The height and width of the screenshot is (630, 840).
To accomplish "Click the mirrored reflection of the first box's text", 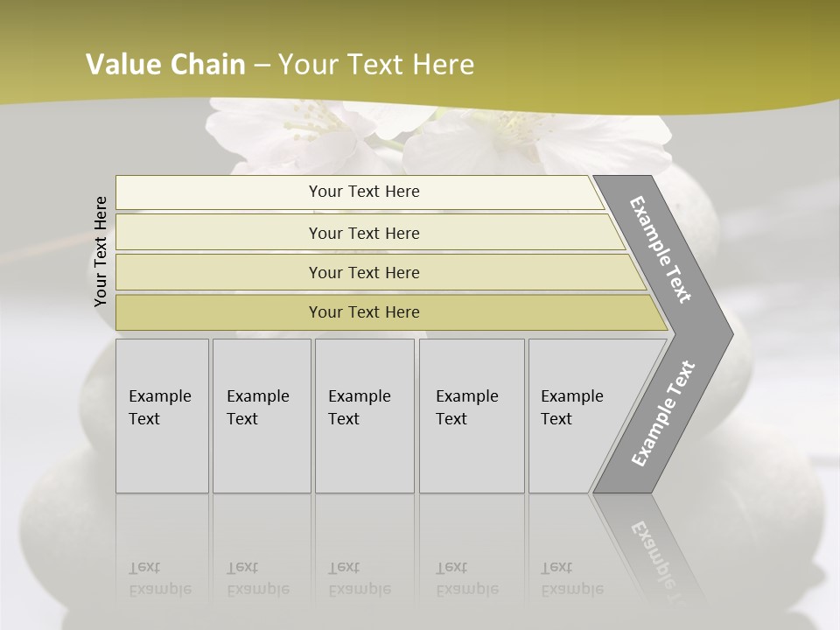I will [159, 578].
